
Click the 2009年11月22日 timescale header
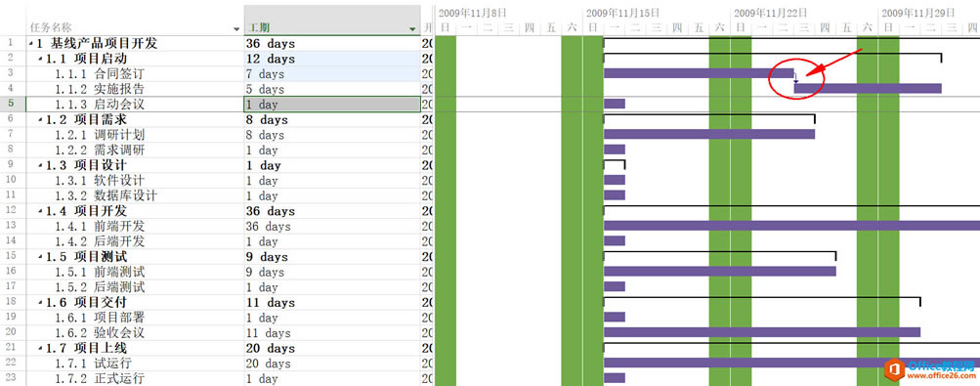point(771,13)
